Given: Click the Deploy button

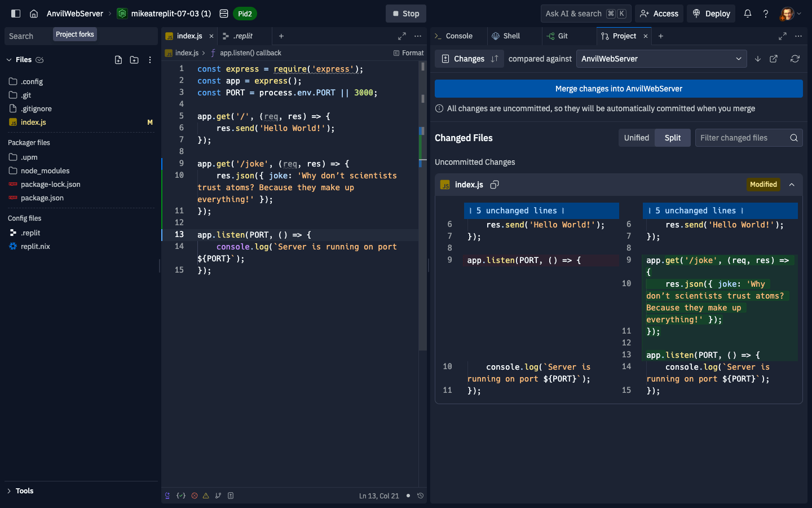Looking at the screenshot, I should (x=712, y=14).
